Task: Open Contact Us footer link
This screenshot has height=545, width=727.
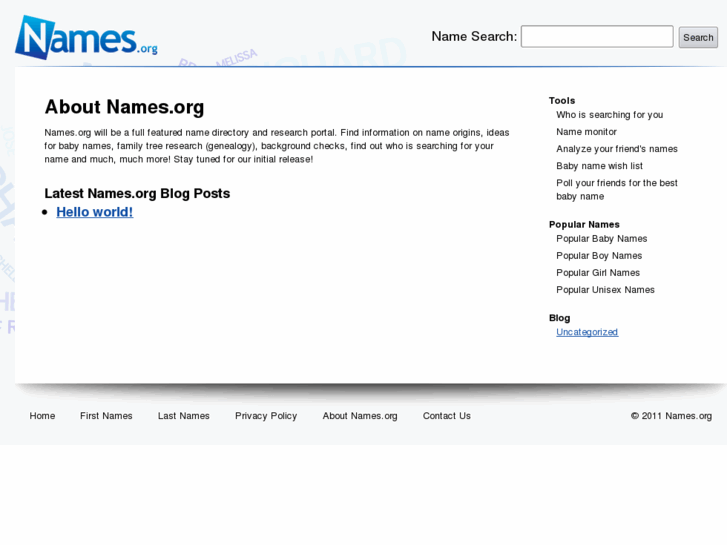Action: [x=446, y=416]
